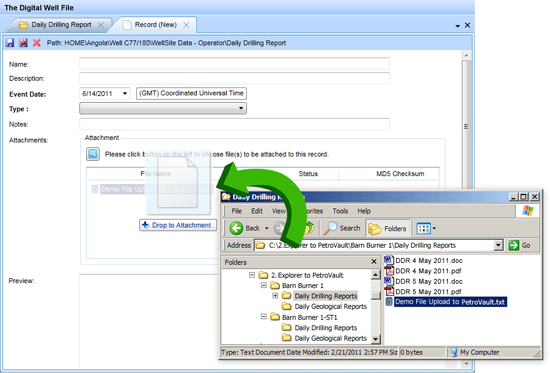
Task: Click the green Go arrow button
Action: point(514,245)
